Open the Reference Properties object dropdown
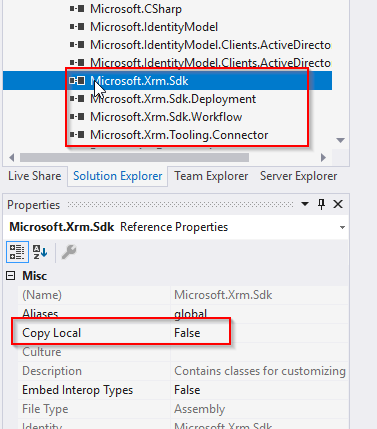The image size is (377, 429). point(342,227)
